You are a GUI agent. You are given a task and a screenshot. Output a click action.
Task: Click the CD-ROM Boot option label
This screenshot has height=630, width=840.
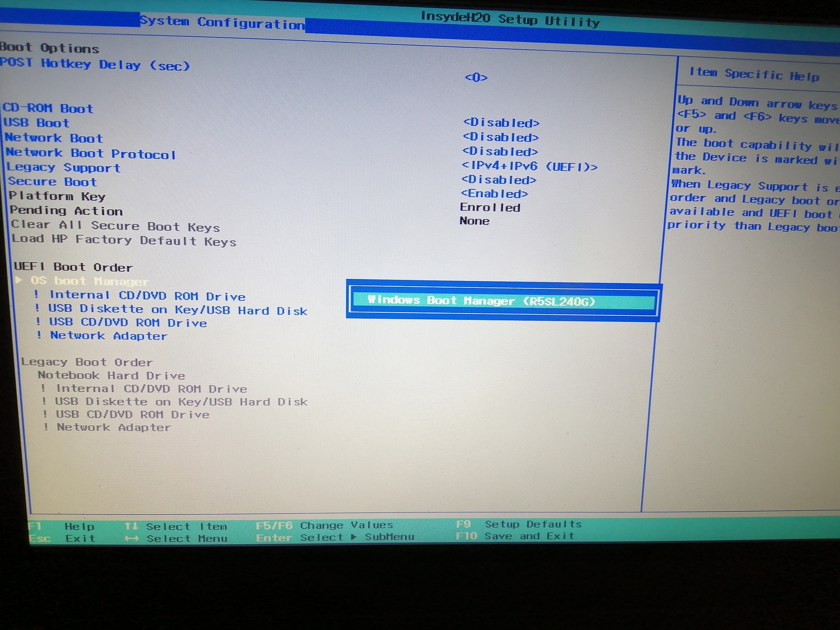click(x=48, y=108)
